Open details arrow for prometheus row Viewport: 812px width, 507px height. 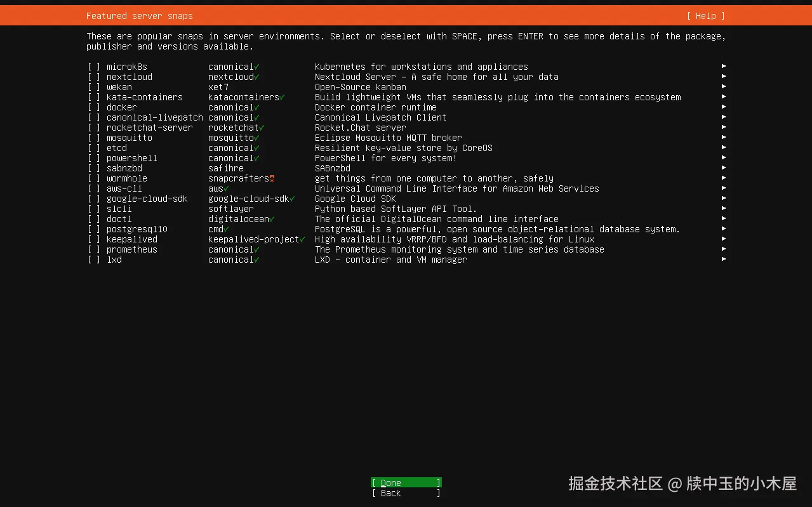click(x=724, y=249)
